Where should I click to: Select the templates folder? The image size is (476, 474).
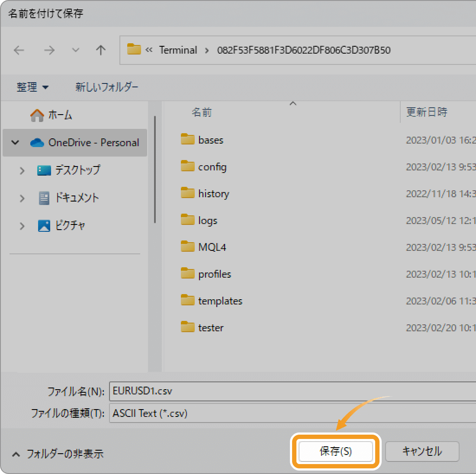point(220,301)
